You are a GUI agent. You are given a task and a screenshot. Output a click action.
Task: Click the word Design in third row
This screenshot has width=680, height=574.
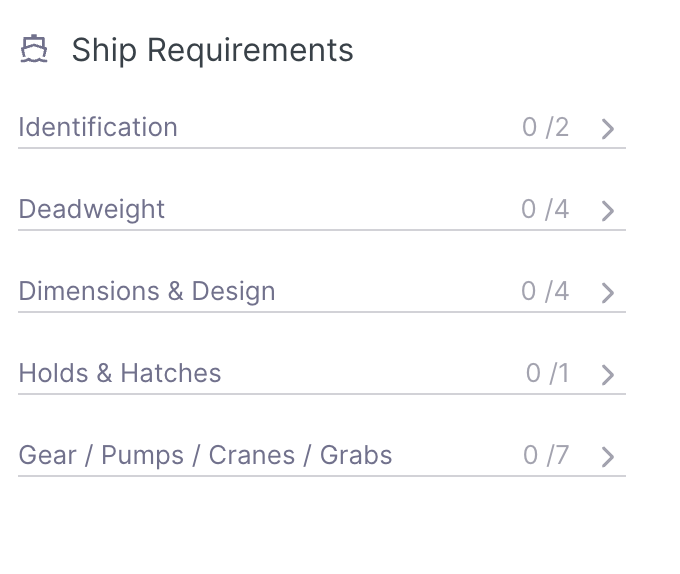pyautogui.click(x=233, y=291)
